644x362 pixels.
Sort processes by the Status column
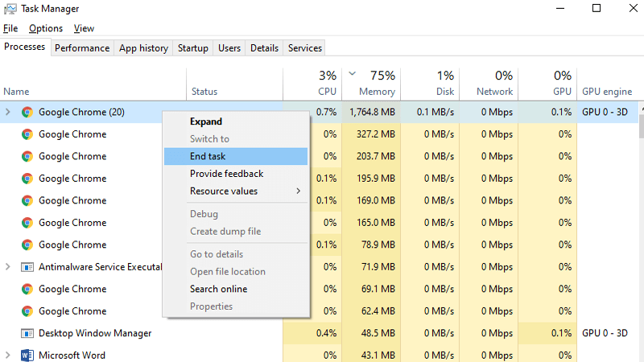(234, 84)
